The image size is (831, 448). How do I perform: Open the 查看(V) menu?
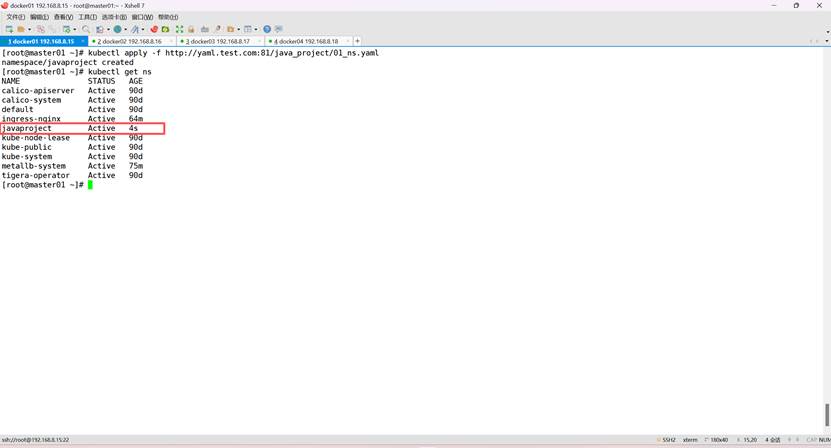(63, 17)
